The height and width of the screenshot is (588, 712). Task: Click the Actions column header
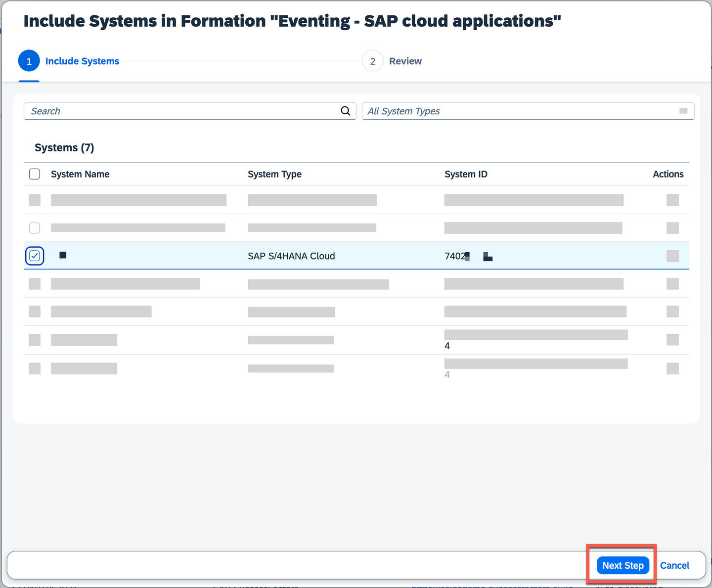tap(668, 174)
